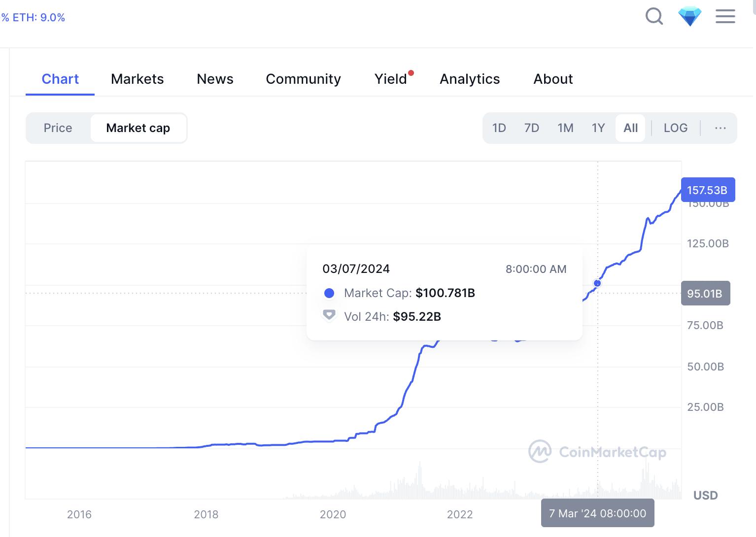Select the Market cap chart view
756x537 pixels.
138,128
